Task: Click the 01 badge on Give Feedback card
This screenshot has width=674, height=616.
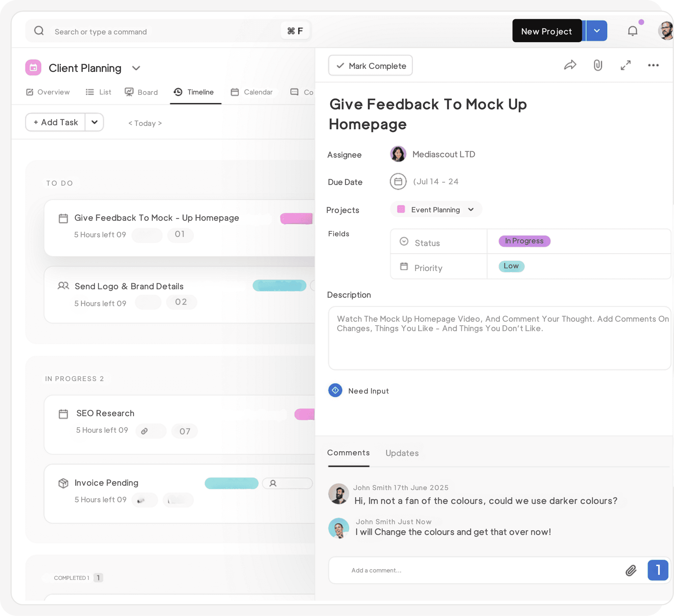Action: 180,235
